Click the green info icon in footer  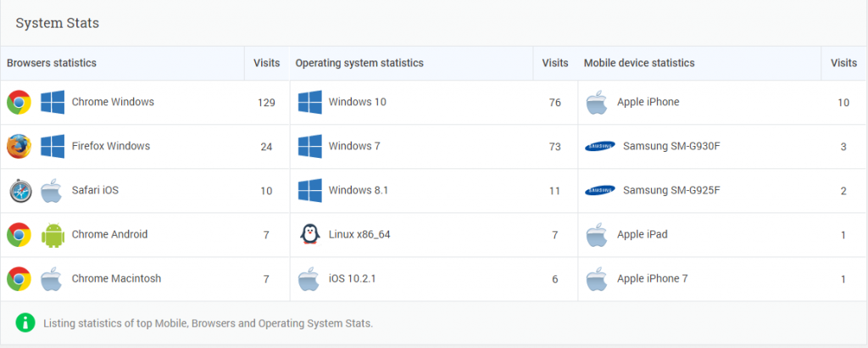pos(25,323)
